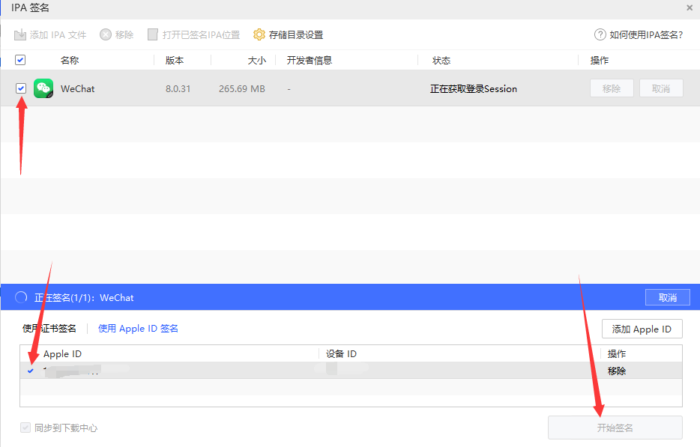Switch to 使用证书签名 tab

49,329
